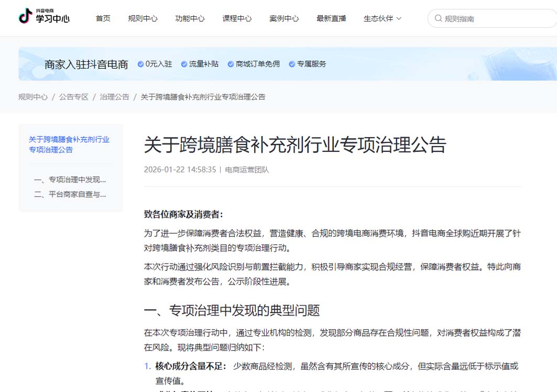Image resolution: width=557 pixels, height=392 pixels.
Task: Click the announcement title link in sidebar
Action: click(69, 145)
